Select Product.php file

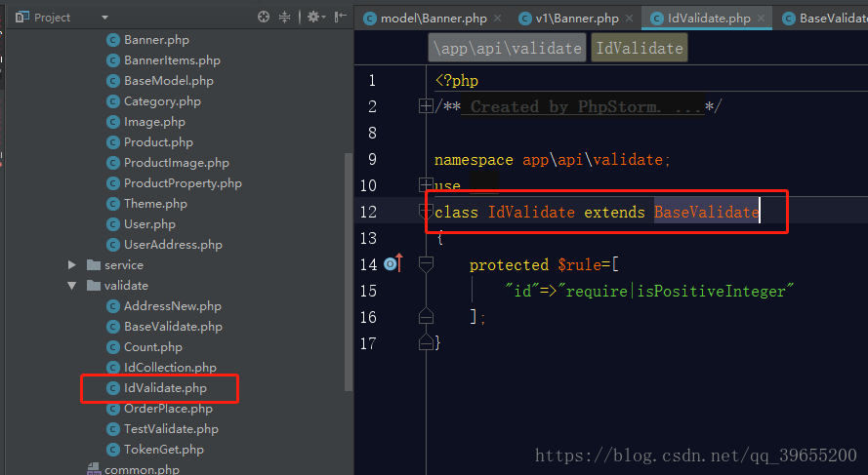coord(158,142)
